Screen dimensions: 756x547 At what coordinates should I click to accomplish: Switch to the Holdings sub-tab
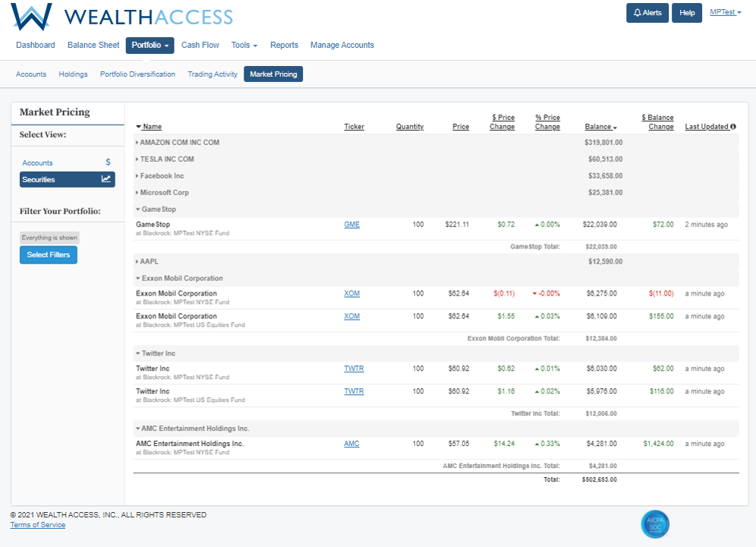click(x=74, y=74)
